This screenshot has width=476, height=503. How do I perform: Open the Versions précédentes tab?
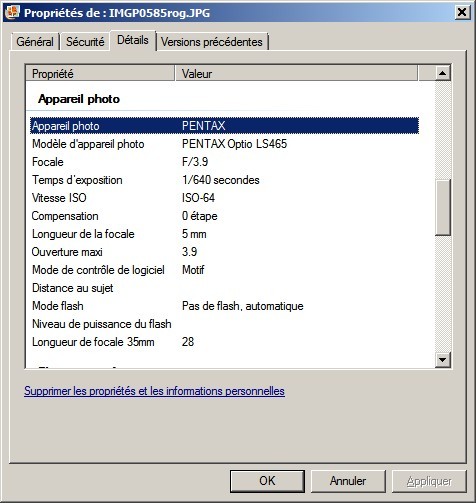(212, 42)
